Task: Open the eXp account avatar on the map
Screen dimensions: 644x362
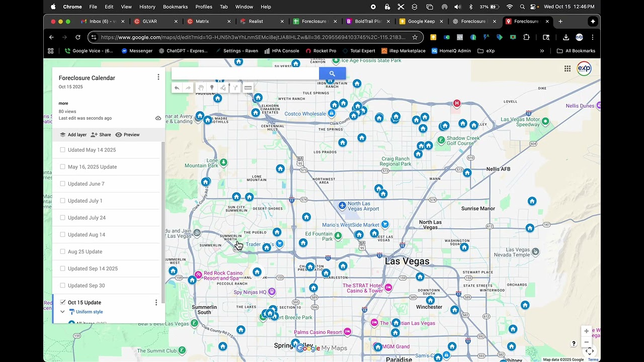Action: 584,68
